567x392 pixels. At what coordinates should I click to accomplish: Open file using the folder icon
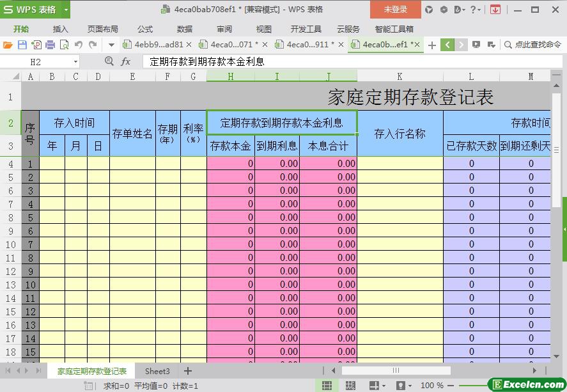point(8,45)
